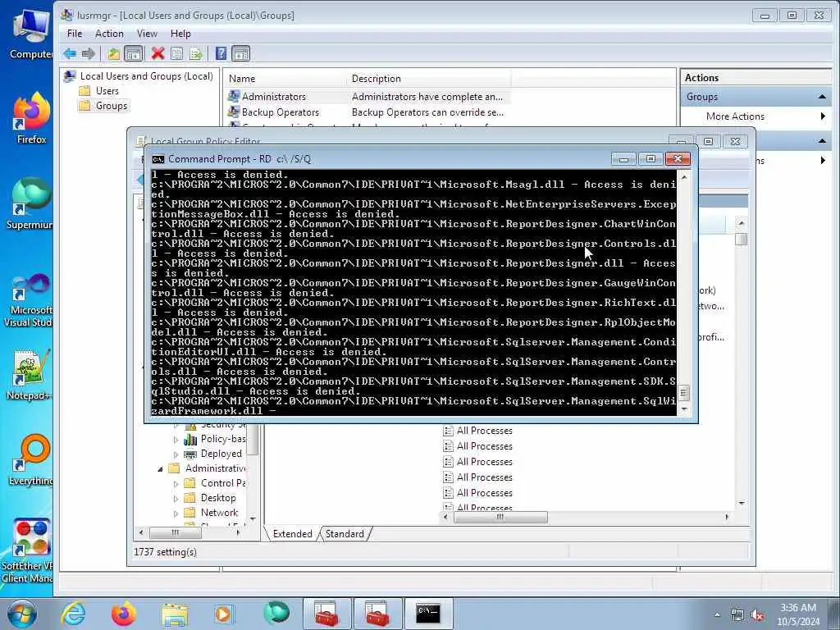Click the Windows Start button
The image size is (840, 630).
click(21, 614)
